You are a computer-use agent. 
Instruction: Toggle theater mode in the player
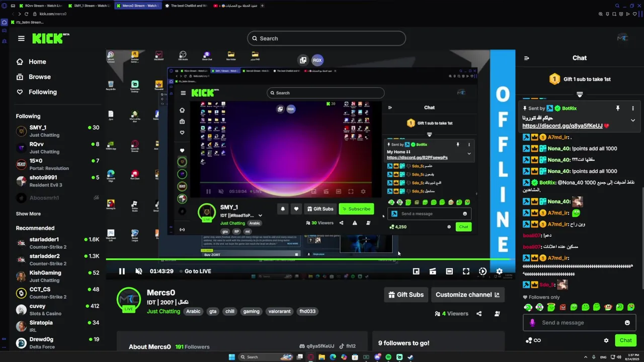pos(449,271)
